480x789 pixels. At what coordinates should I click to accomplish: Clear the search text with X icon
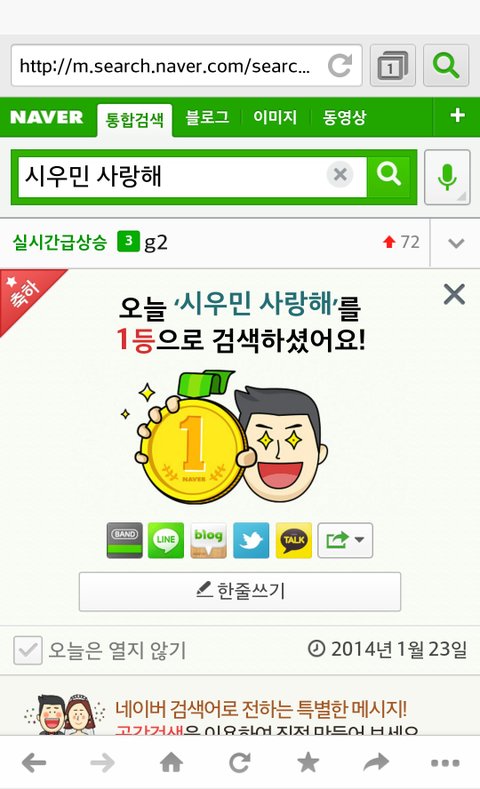pyautogui.click(x=340, y=175)
